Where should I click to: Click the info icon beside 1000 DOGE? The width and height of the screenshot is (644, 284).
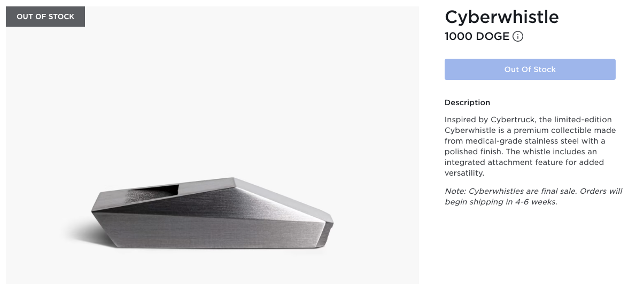pos(517,37)
